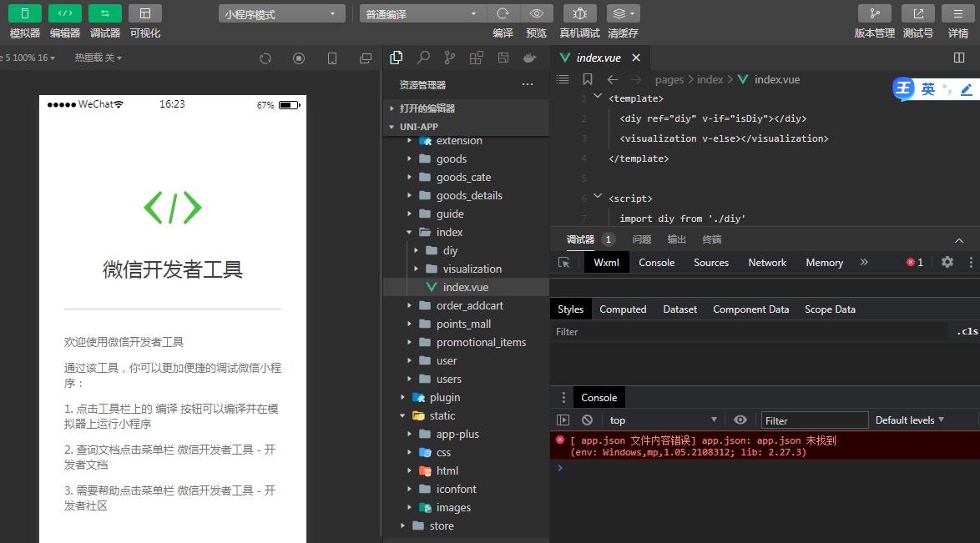Detach the simulator window
The height and width of the screenshot is (543, 980).
coord(366,58)
